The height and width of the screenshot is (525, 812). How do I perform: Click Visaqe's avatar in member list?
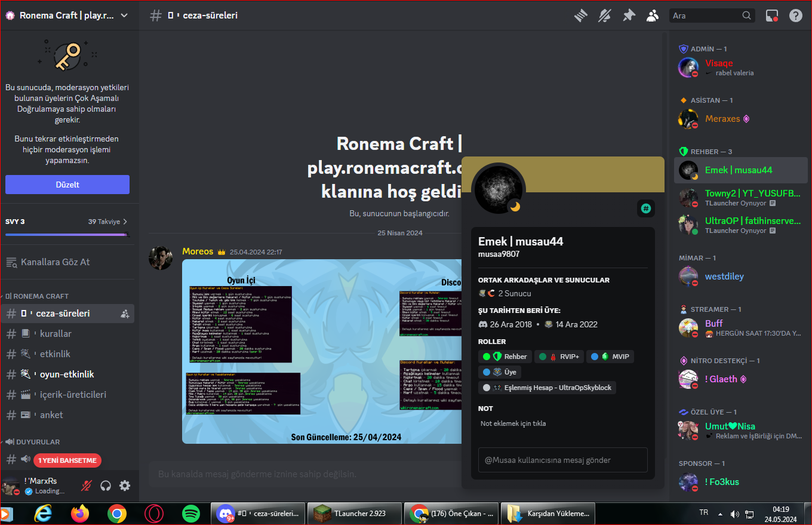688,67
